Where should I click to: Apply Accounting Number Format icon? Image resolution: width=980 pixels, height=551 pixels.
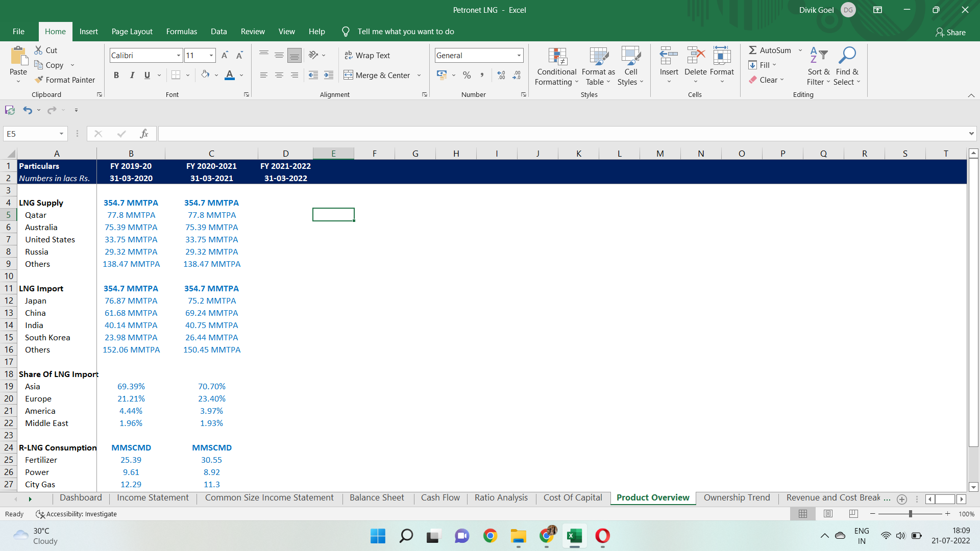[442, 75]
